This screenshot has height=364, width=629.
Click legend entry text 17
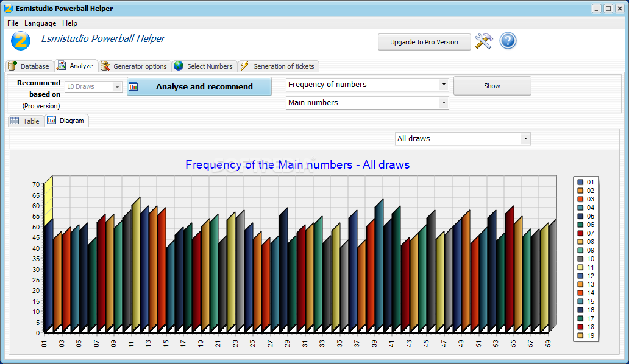pyautogui.click(x=591, y=319)
